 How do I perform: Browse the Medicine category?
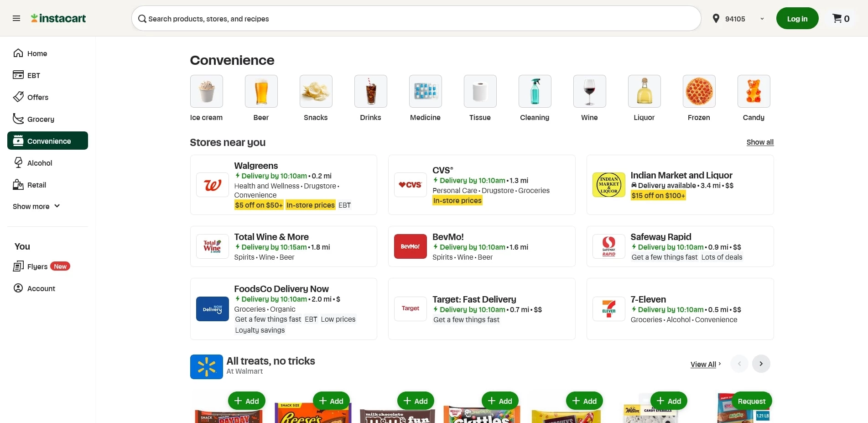pos(425,91)
